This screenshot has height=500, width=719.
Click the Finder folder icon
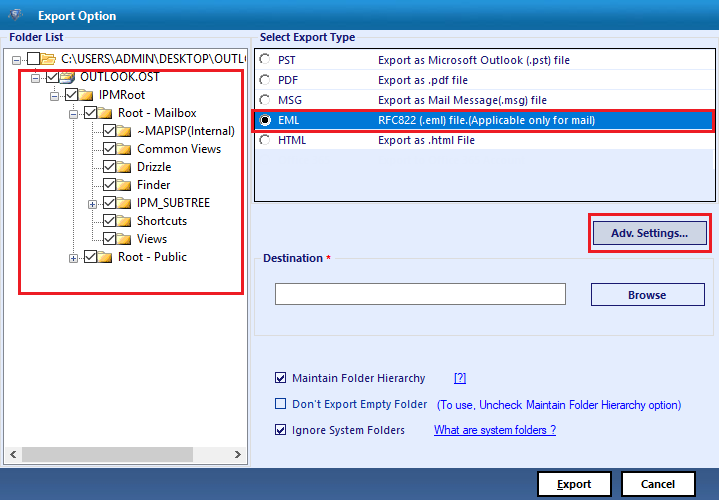tap(125, 185)
